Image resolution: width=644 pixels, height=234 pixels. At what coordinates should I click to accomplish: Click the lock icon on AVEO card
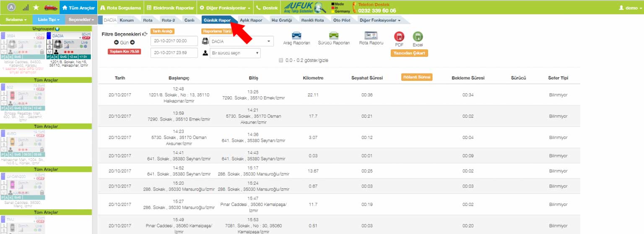pyautogui.click(x=42, y=149)
